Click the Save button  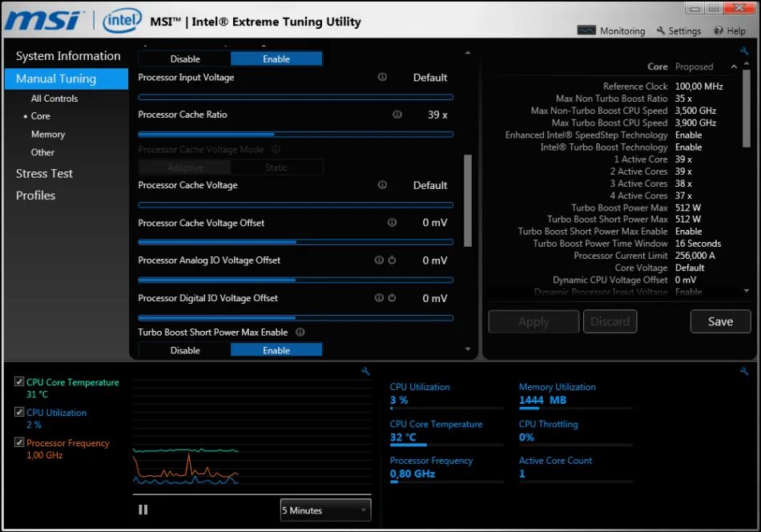point(720,321)
